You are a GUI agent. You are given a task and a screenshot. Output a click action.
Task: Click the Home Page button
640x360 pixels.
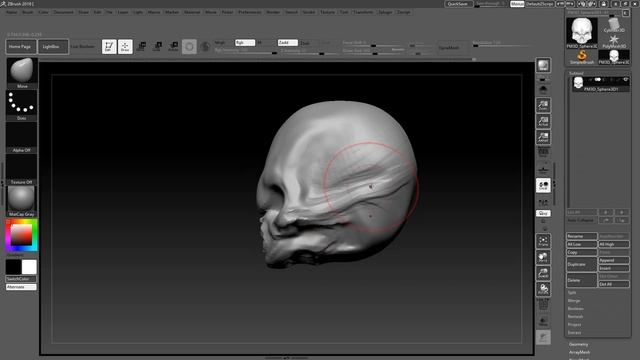point(21,47)
